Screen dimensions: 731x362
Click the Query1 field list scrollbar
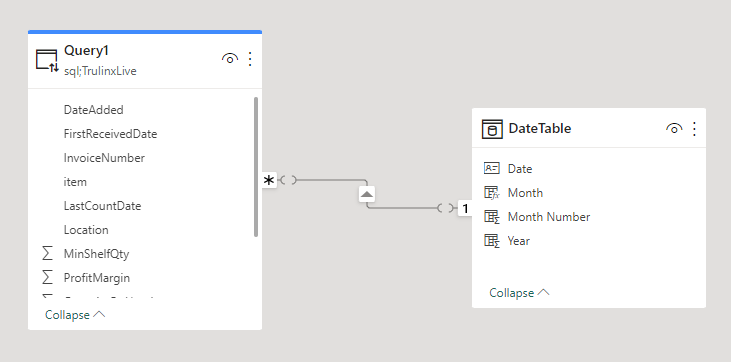coord(256,167)
